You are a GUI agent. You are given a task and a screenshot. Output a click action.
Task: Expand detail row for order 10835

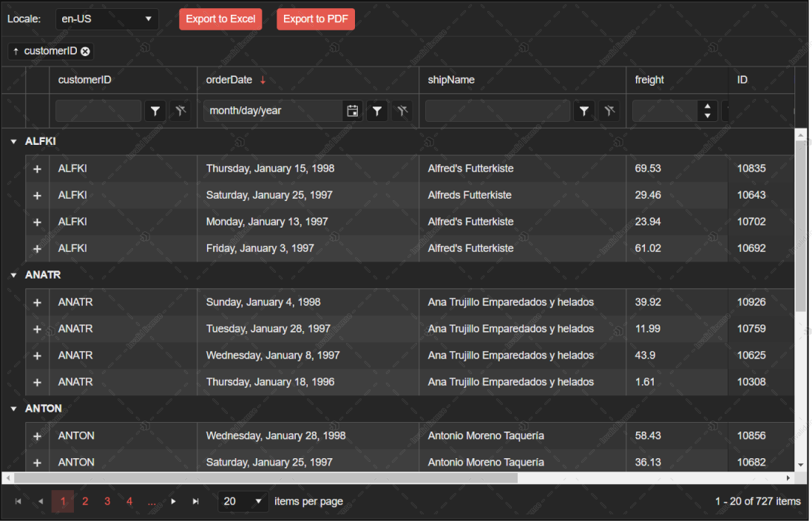[x=37, y=168]
